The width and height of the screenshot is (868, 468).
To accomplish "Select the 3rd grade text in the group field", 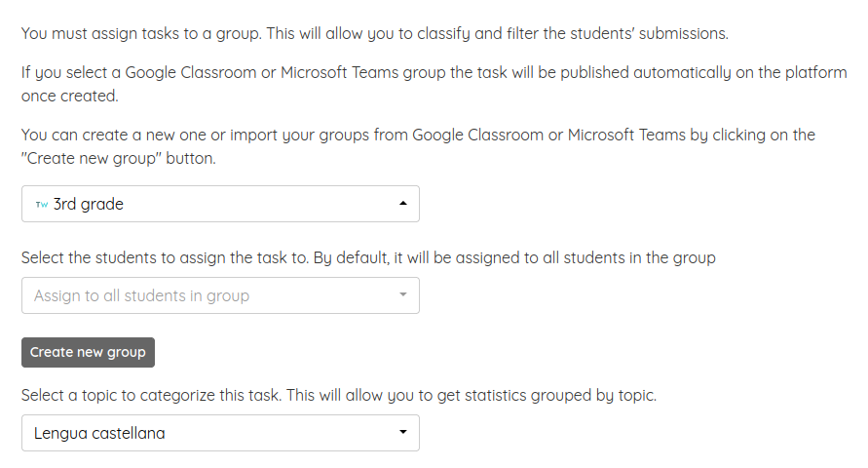I will click(x=88, y=205).
